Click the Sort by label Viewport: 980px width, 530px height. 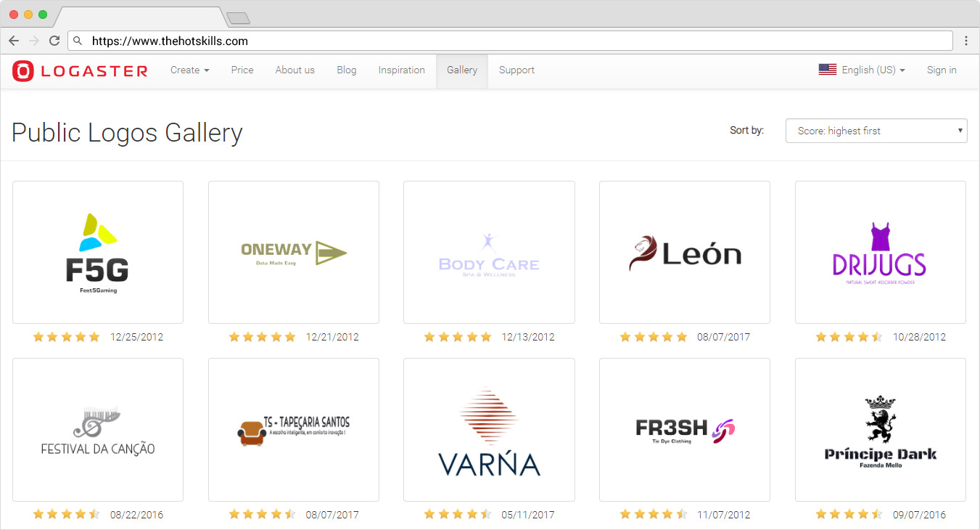746,131
